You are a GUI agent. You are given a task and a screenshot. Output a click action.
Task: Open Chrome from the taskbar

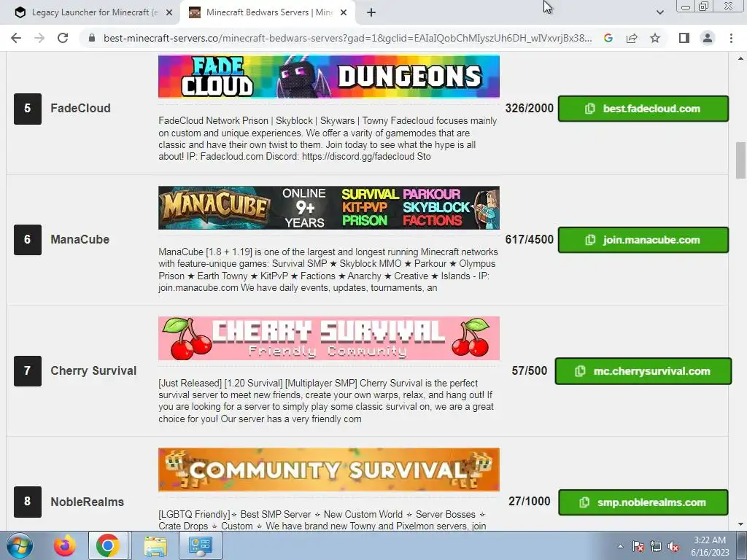coord(108,545)
